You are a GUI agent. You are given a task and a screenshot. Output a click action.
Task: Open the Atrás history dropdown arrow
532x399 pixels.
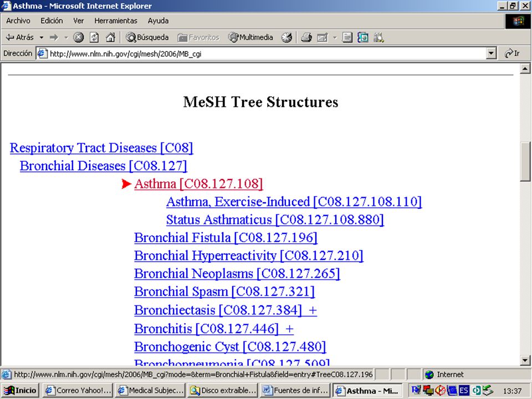point(42,37)
